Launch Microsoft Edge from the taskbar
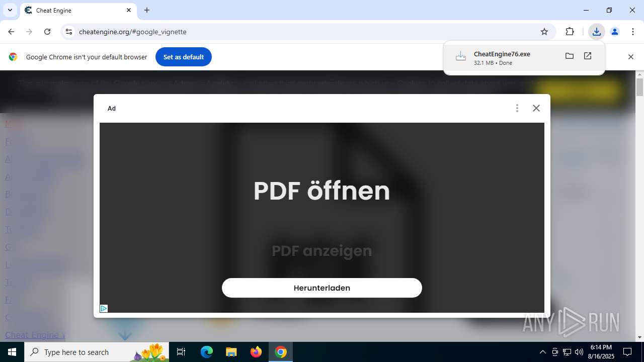Viewport: 644px width, 362px height. point(207,352)
